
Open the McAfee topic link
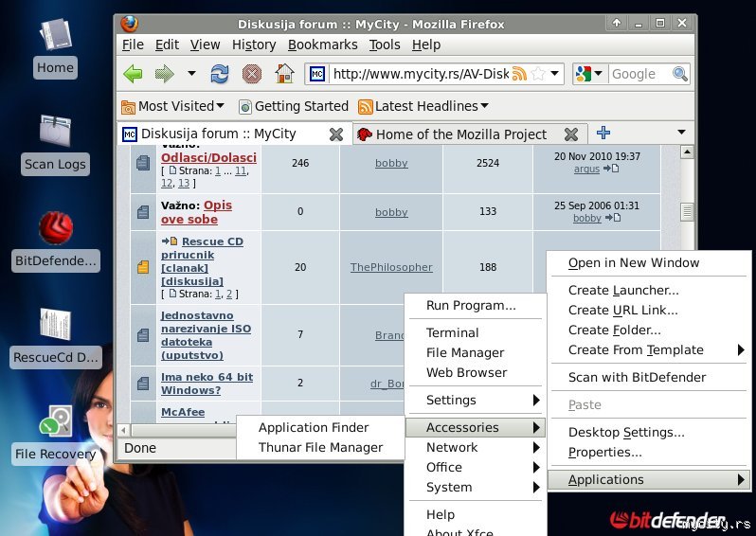[x=183, y=412]
